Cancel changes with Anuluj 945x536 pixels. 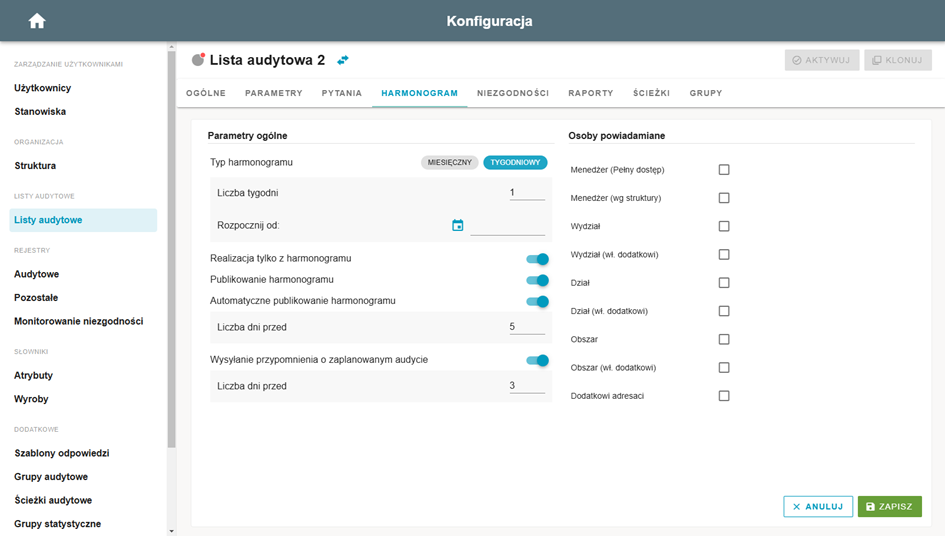coord(818,506)
